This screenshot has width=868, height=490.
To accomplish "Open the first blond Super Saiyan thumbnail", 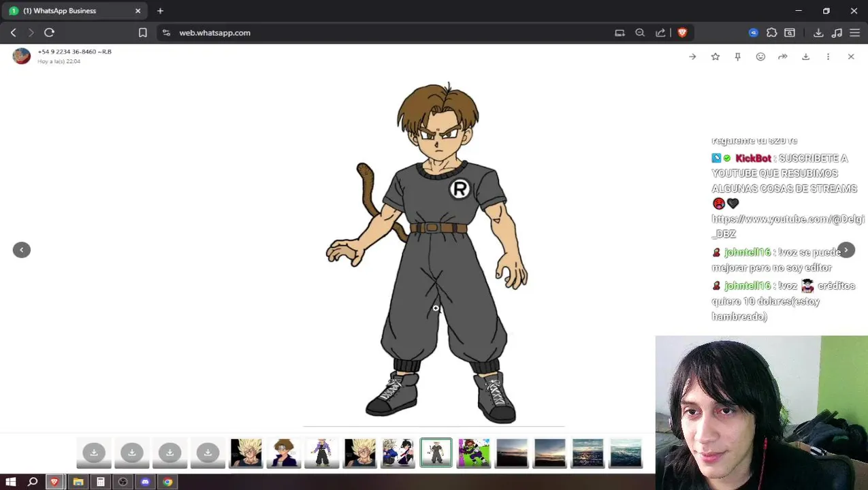I will pos(246,453).
